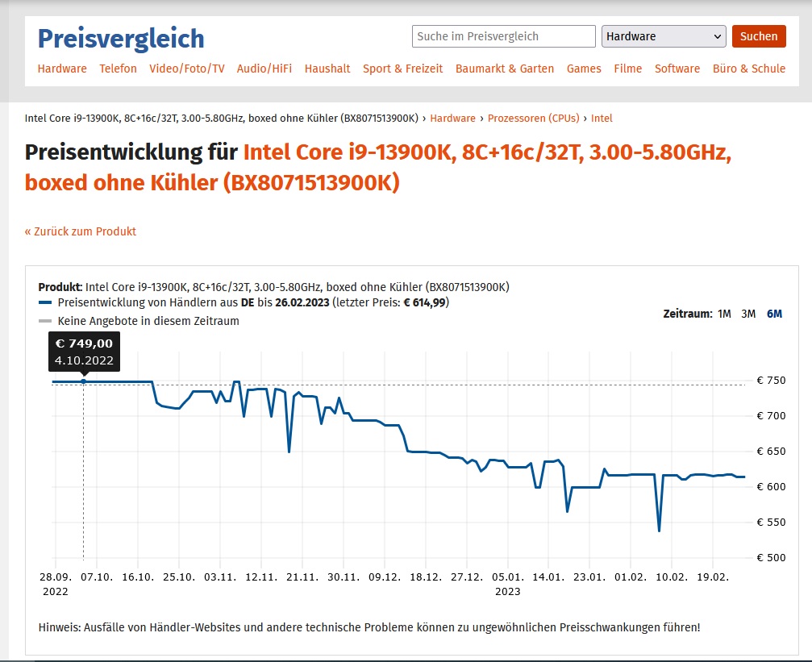Open the Sport & Freizeit category
812x662 pixels.
(x=402, y=69)
